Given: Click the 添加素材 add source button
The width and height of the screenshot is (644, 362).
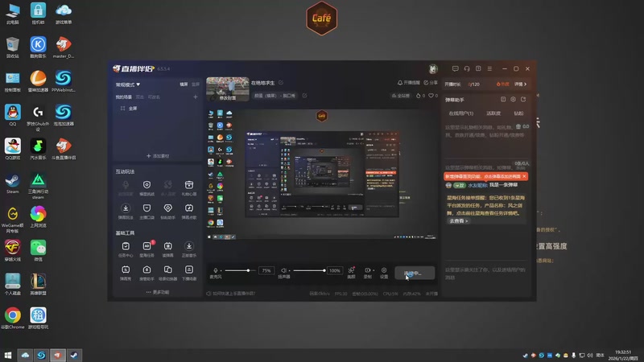Looking at the screenshot, I should click(x=158, y=156).
